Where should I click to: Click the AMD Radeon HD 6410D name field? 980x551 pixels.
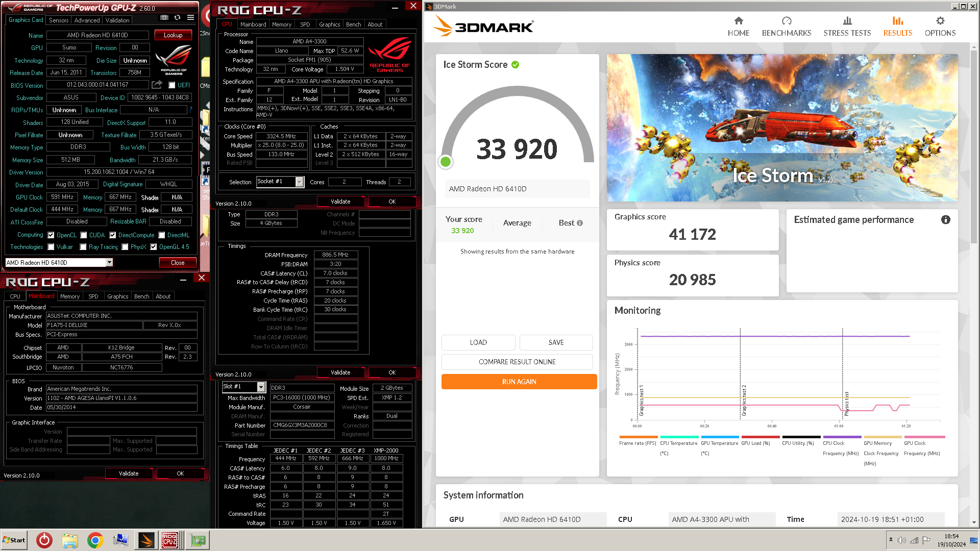(97, 35)
